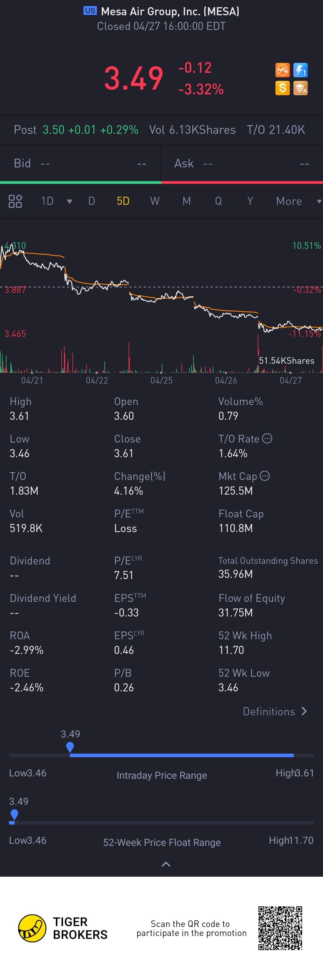Tap the T/O Rate 1.64% value

click(x=233, y=453)
